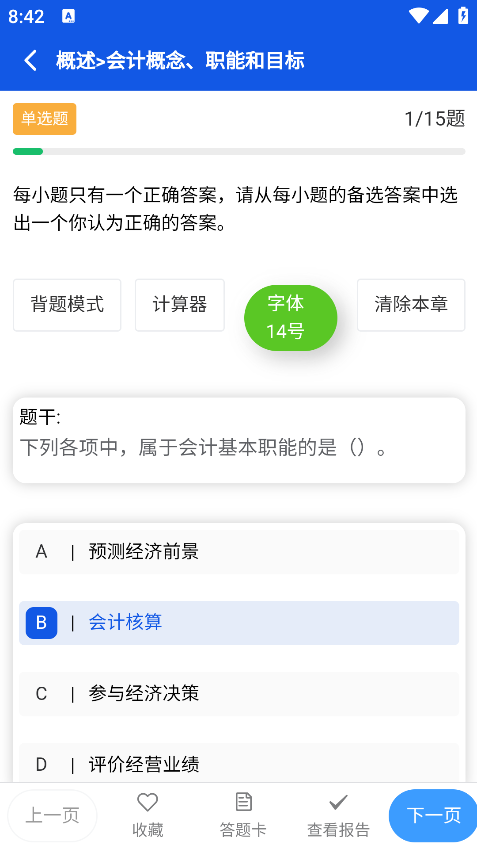Tap the 上一页 previous page button

(53, 815)
